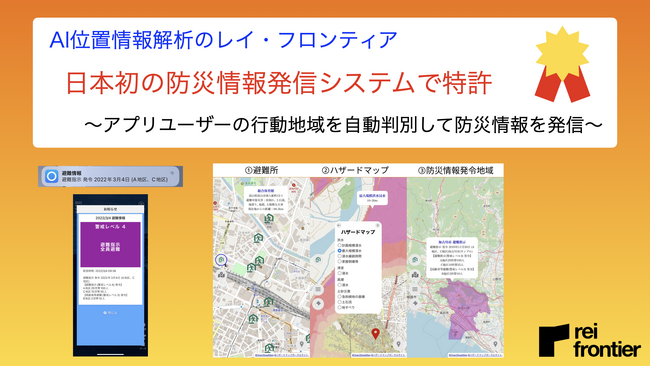Select the shelter marker under the 総合体育館 popup
Viewport: 650px width, 366px height.
(x=269, y=218)
